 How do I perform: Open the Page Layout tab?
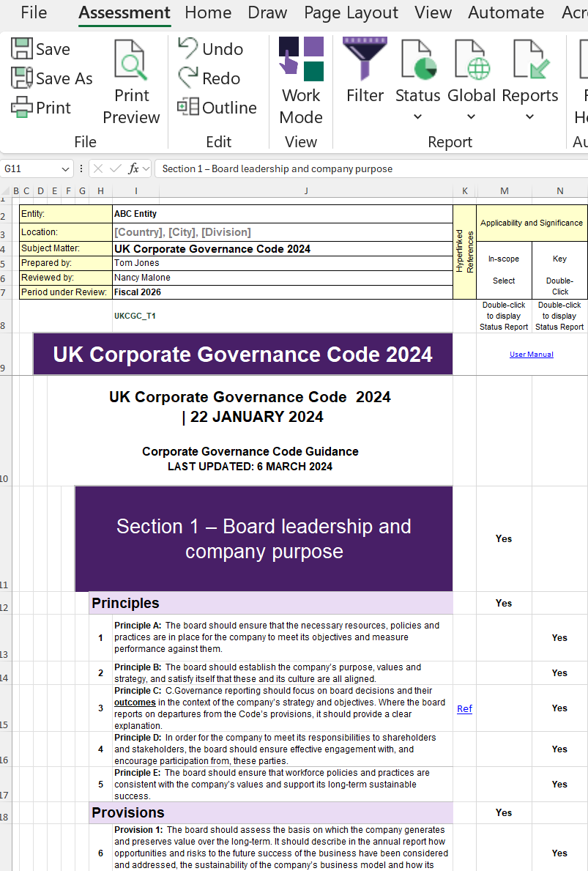(x=351, y=12)
